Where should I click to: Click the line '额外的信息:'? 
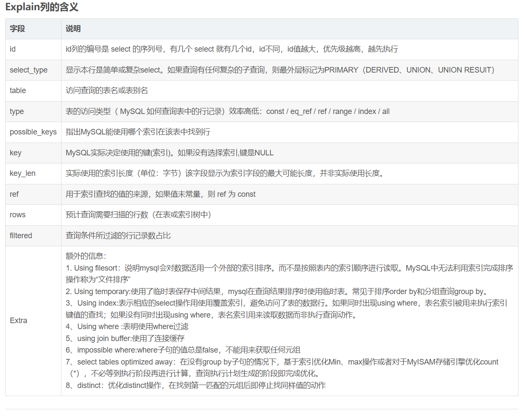coord(86,256)
